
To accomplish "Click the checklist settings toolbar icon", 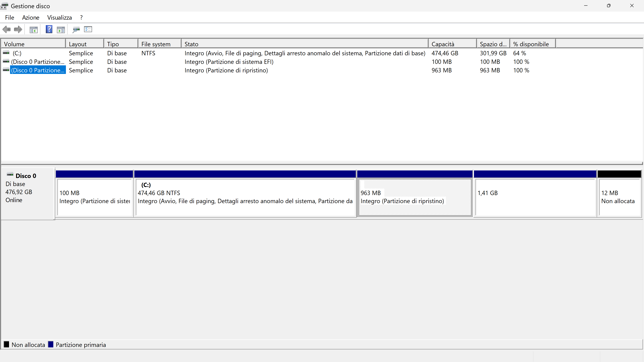I will point(88,29).
